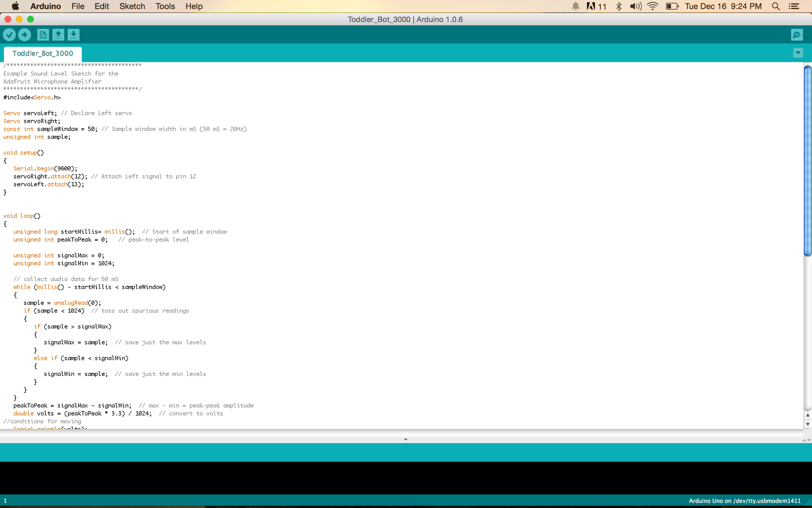
Task: Click the console divider collapse handle
Action: [x=406, y=439]
